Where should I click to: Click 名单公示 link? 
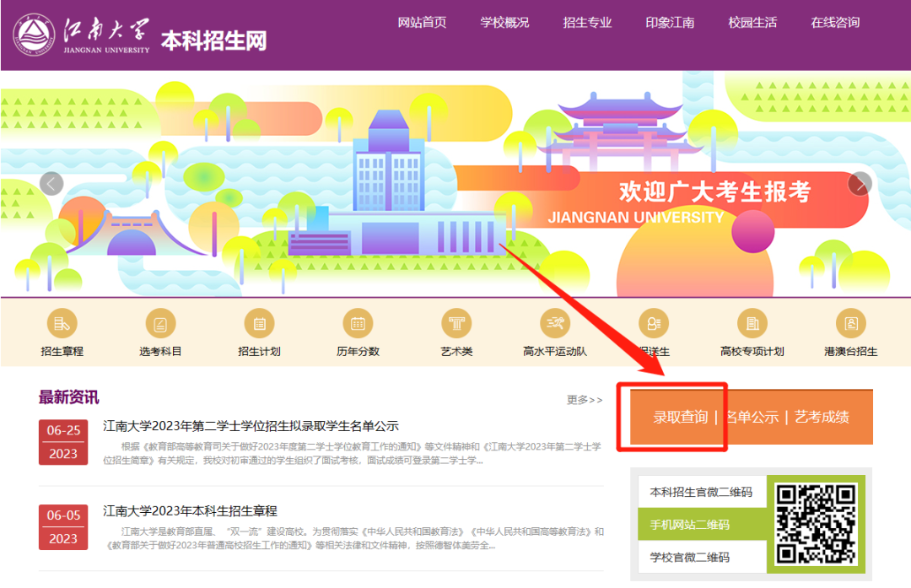[752, 417]
